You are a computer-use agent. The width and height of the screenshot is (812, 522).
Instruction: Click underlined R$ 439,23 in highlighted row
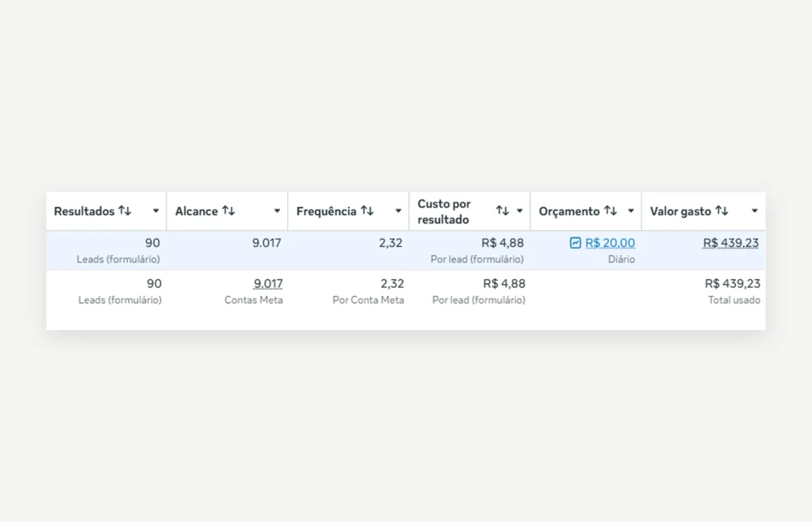pyautogui.click(x=730, y=243)
